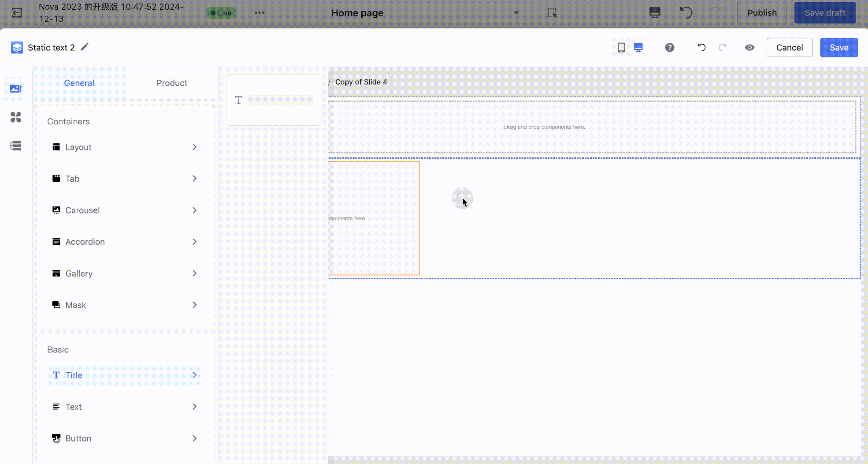
Task: Select the Title preview thumbnail card
Action: (273, 100)
